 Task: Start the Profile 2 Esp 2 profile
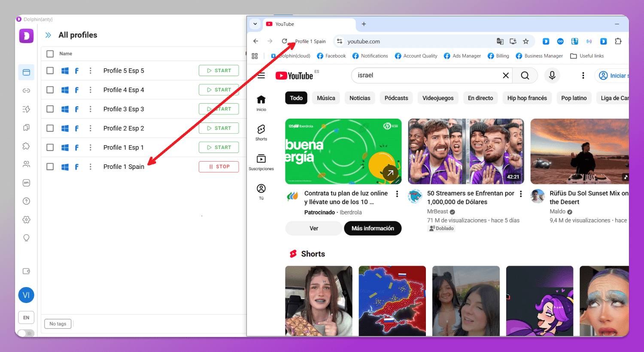click(x=219, y=128)
